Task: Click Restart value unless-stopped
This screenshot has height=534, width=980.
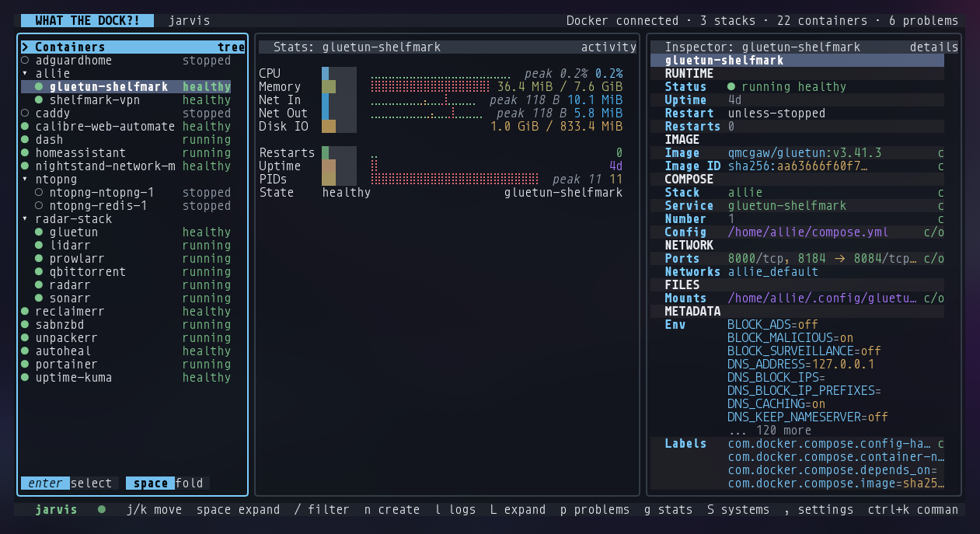Action: (x=776, y=113)
